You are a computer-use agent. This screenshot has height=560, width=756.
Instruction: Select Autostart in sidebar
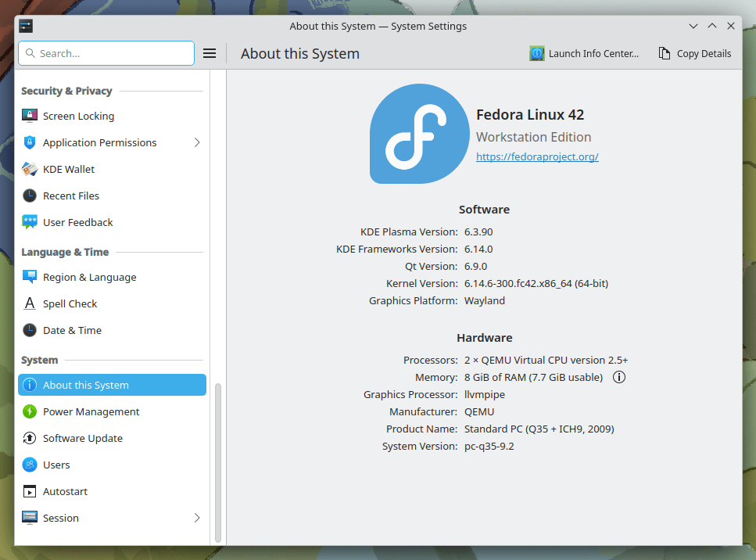[112, 491]
